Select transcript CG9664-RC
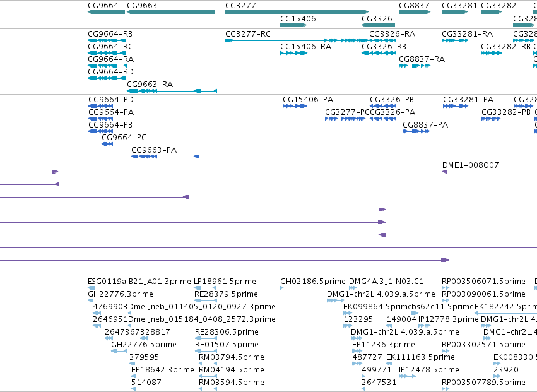537x392 pixels. coord(110,47)
